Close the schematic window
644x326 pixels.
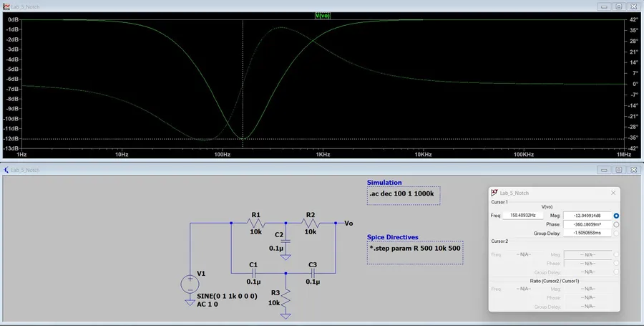click(634, 170)
